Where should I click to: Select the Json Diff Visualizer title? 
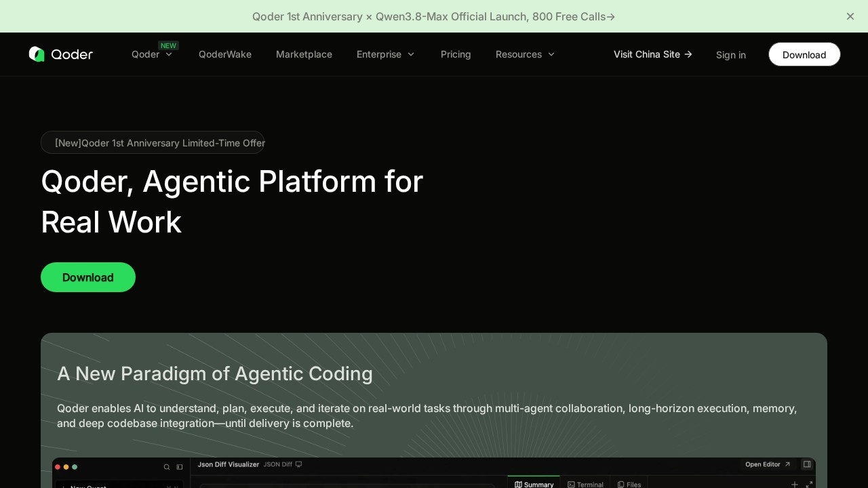pos(229,464)
